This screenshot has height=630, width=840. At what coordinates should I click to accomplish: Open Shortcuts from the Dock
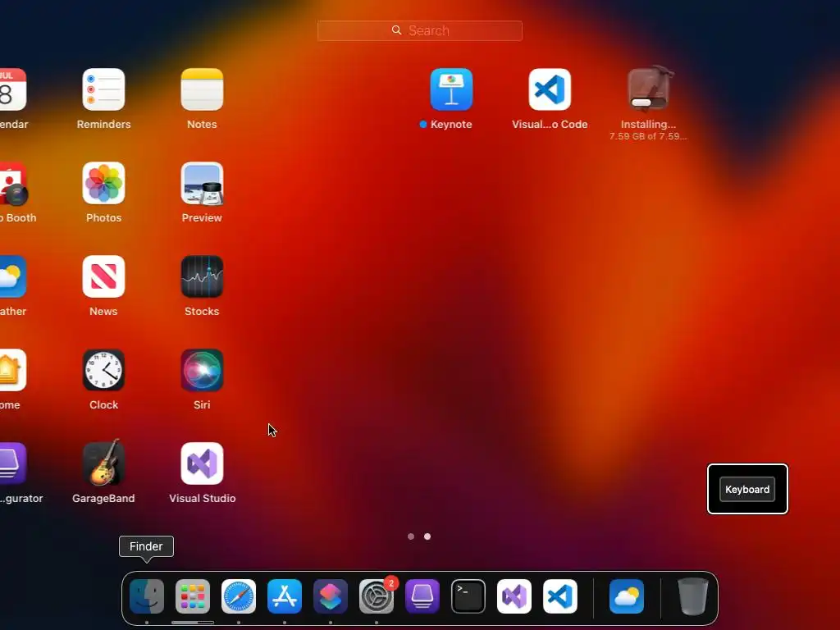coord(331,596)
